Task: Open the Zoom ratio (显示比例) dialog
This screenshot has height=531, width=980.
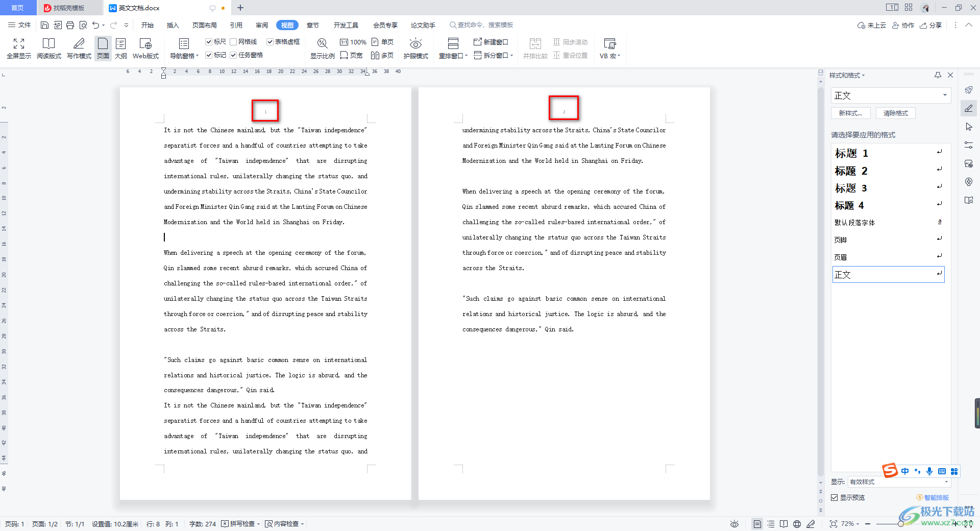Action: 323,49
